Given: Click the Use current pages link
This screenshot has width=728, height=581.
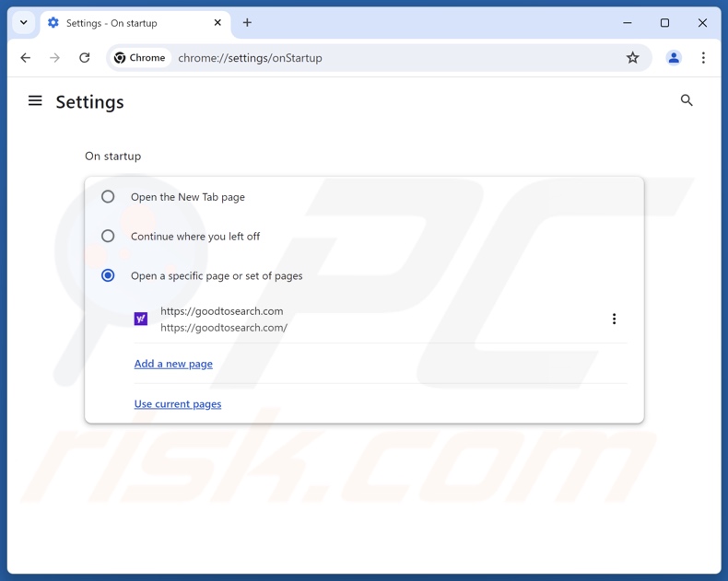Looking at the screenshot, I should [178, 404].
